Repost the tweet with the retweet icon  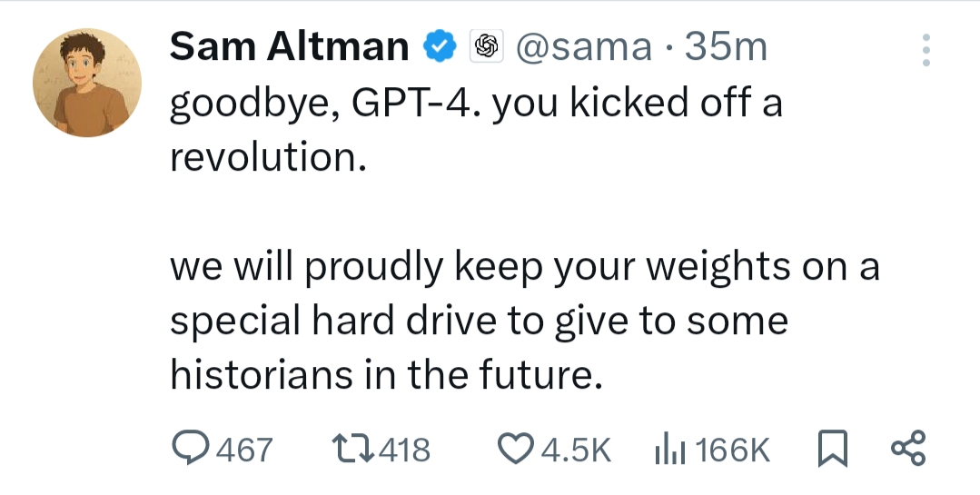pyautogui.click(x=351, y=449)
